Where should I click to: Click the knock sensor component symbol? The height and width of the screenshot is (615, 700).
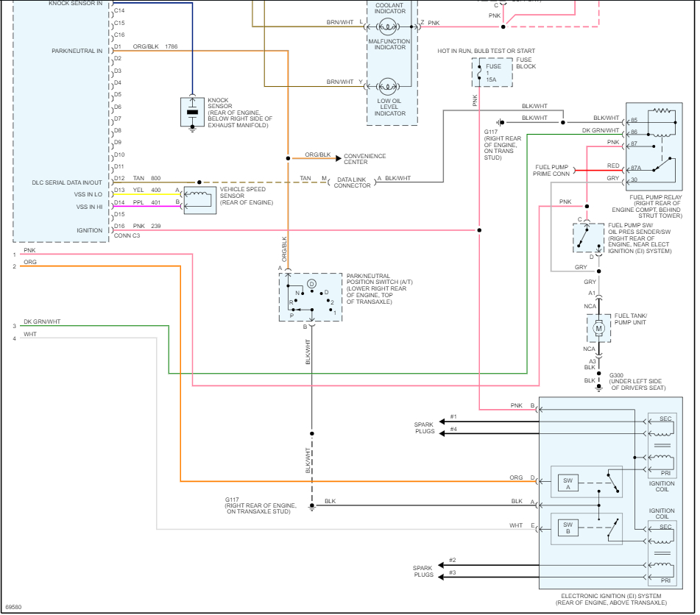click(193, 112)
